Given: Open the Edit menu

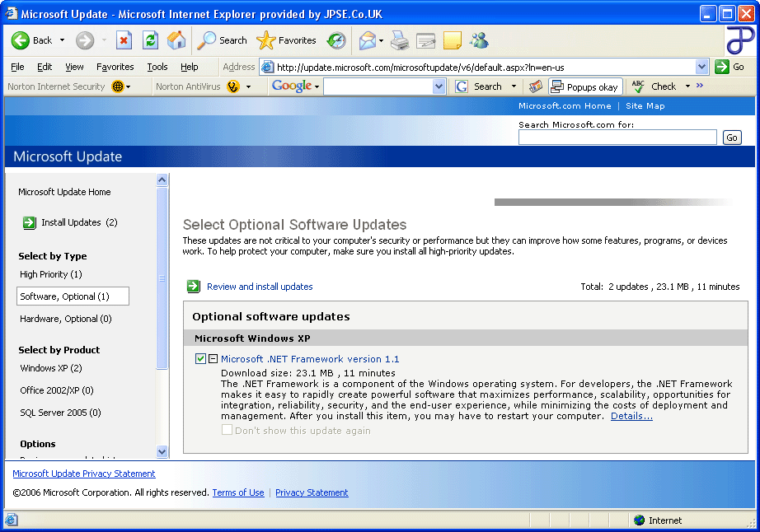Looking at the screenshot, I should 45,67.
